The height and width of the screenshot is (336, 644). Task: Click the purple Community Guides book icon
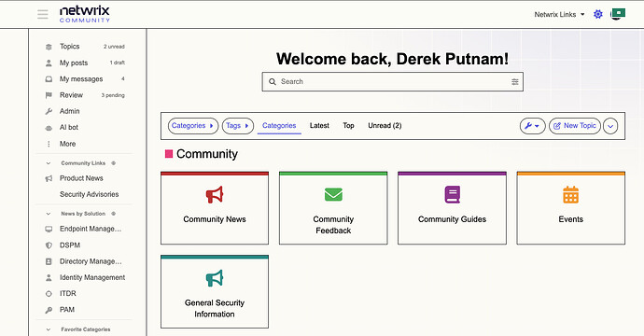pyautogui.click(x=452, y=194)
